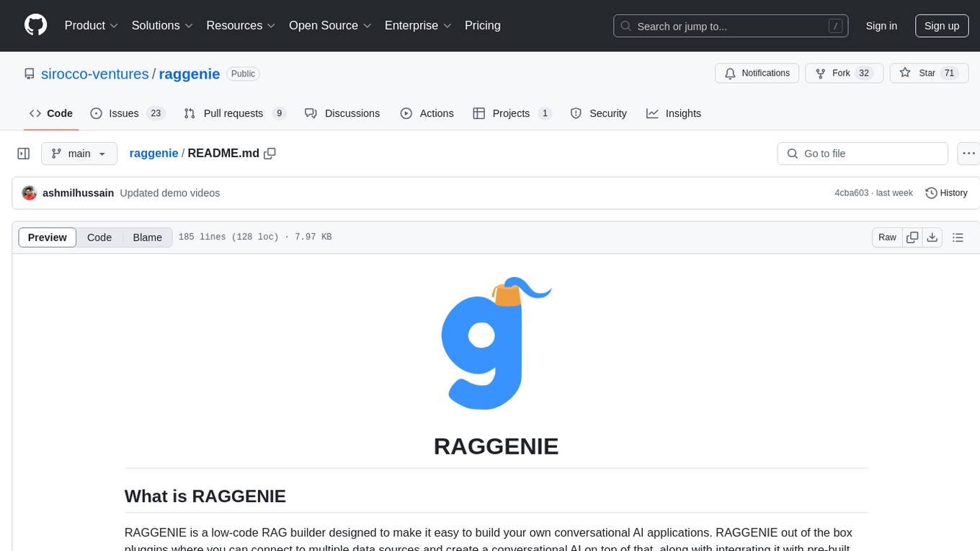Click the Notifications bell button
Screen dimensions: 980x551
757,73
